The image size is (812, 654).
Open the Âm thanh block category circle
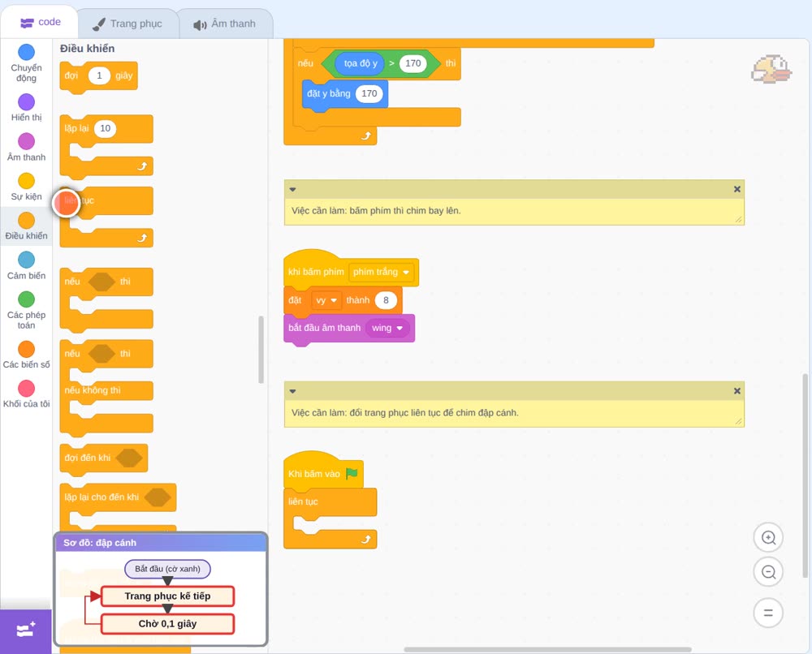27,141
